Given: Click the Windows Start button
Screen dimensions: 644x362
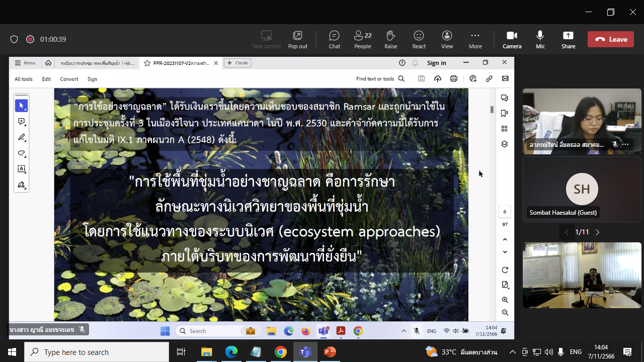Looking at the screenshot, I should pyautogui.click(x=12, y=352).
